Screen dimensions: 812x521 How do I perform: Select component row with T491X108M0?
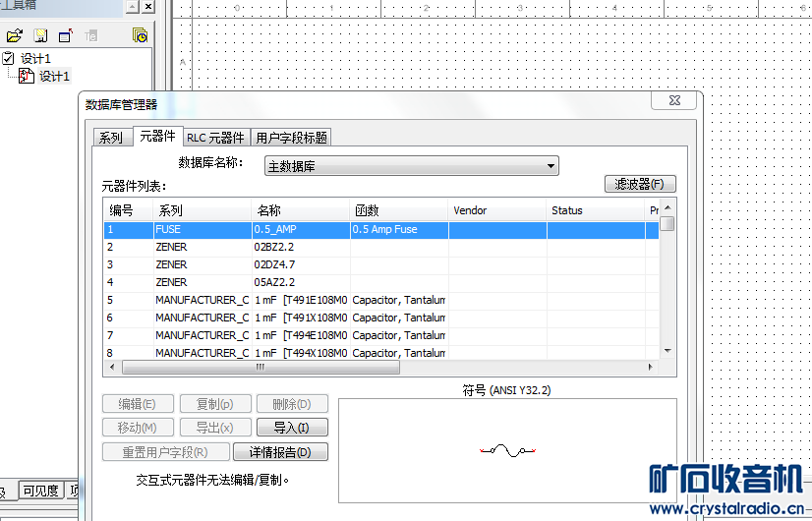pos(381,318)
